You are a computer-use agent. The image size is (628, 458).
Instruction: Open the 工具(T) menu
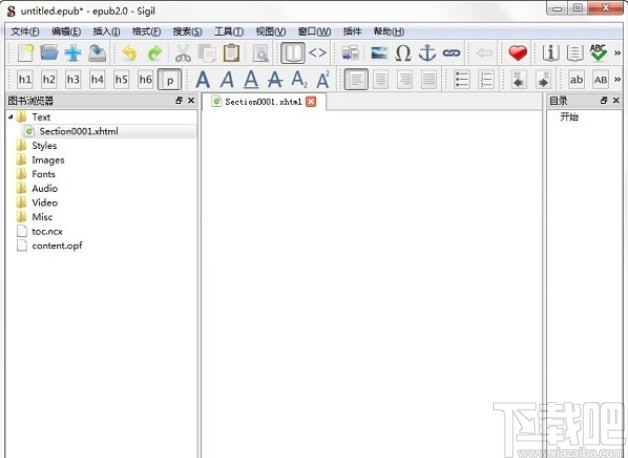point(229,32)
